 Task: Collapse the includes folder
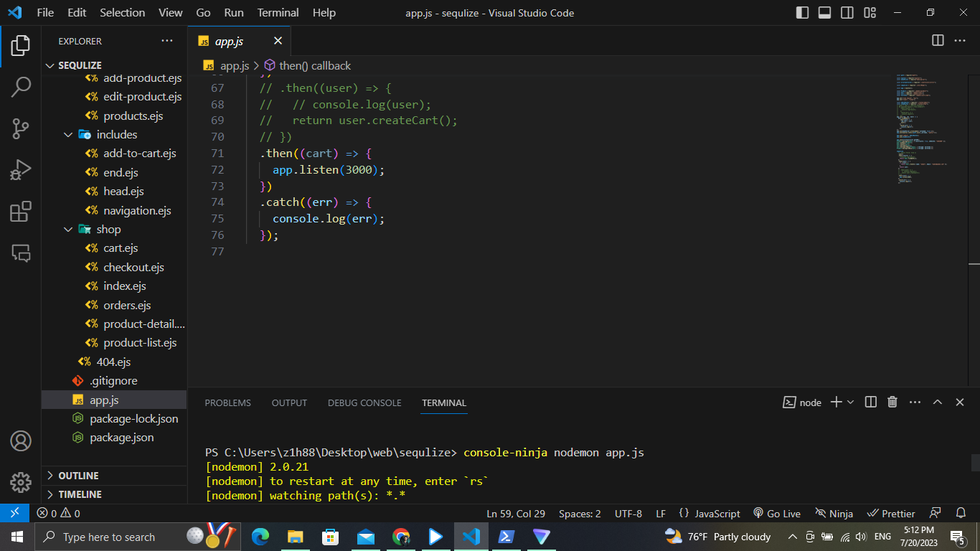tap(68, 134)
